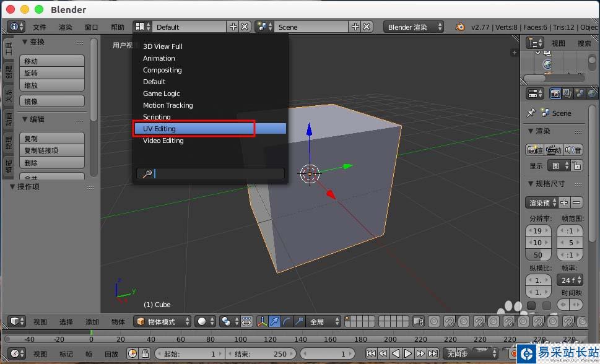Image resolution: width=600 pixels, height=364 pixels.
Task: Open the 3D view editor type icon
Action: click(x=17, y=321)
